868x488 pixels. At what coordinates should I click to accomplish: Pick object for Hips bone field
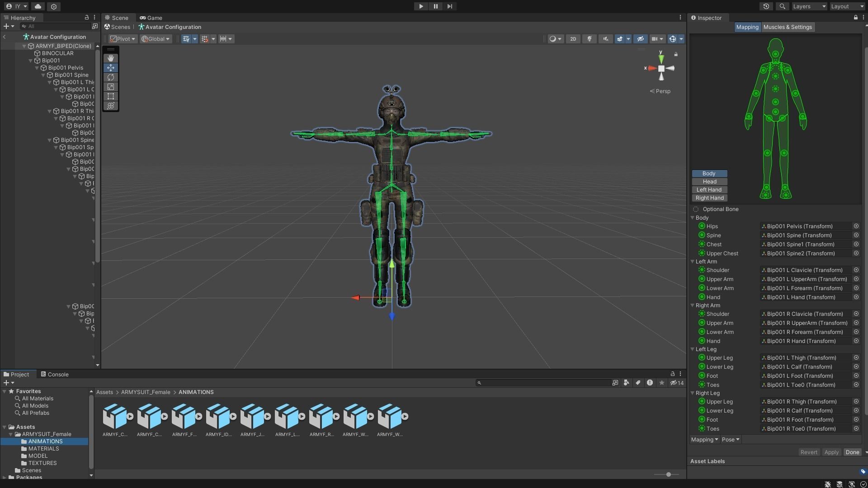tap(856, 226)
